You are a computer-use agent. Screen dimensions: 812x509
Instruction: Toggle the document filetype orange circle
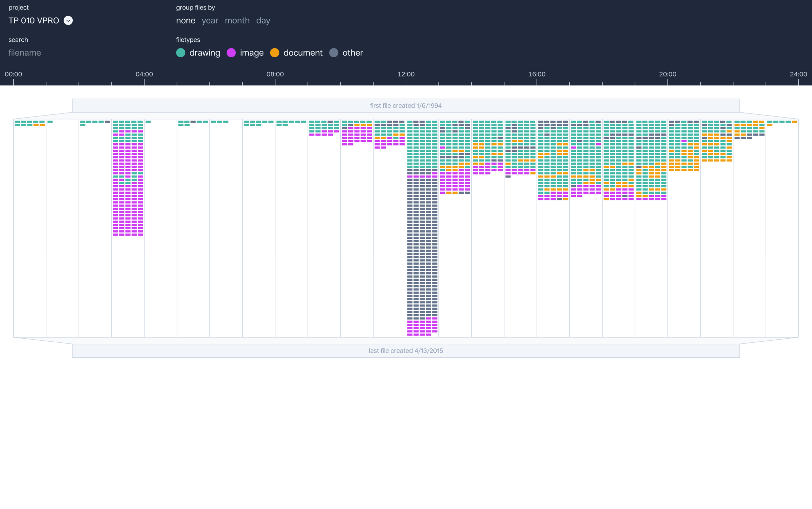(x=275, y=53)
